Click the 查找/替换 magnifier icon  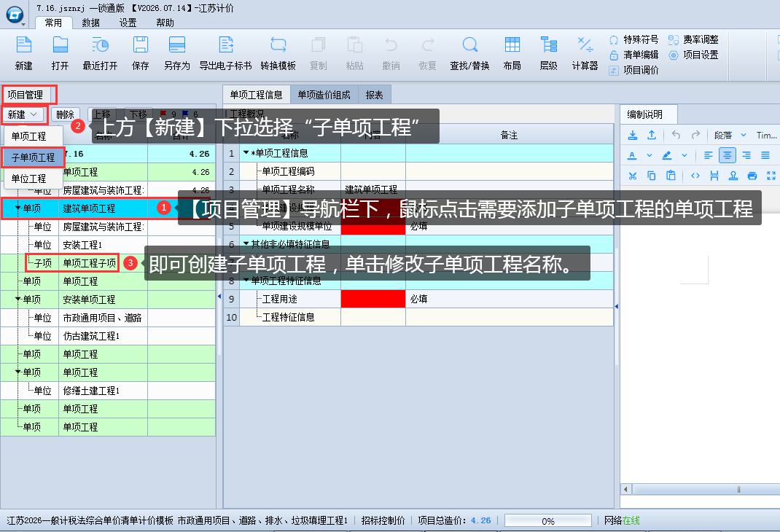469,45
